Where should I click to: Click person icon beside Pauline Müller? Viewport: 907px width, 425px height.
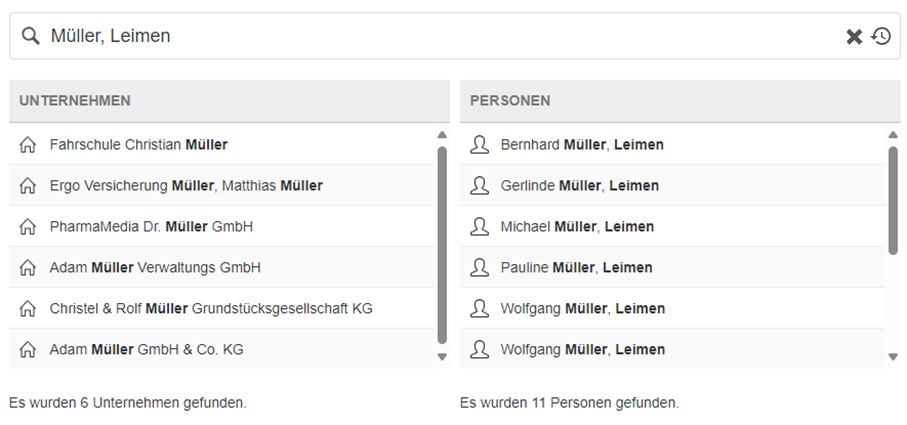pos(480,268)
